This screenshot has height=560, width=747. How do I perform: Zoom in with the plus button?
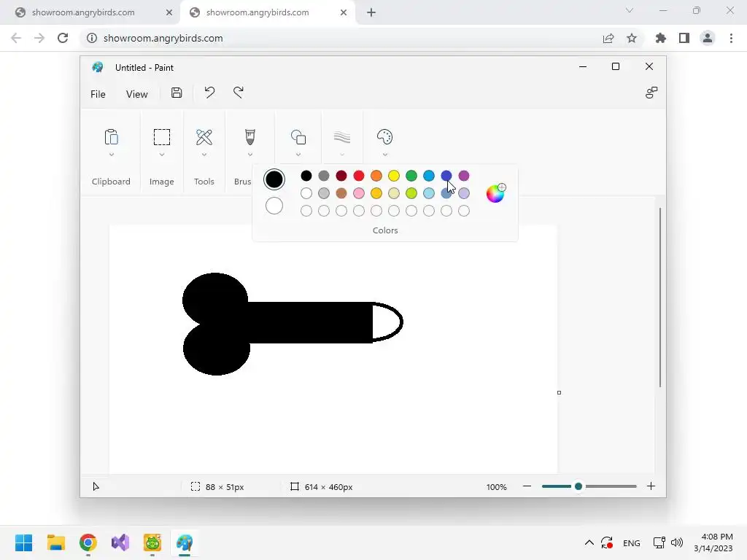pos(651,486)
